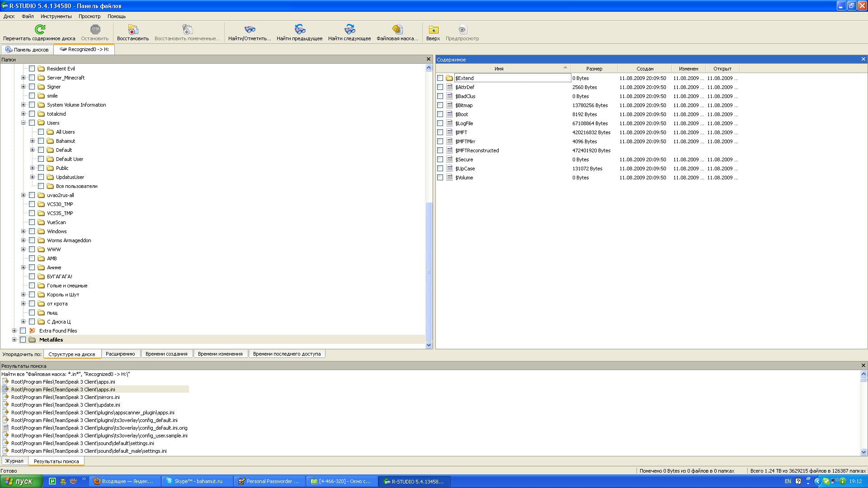The height and width of the screenshot is (488, 868).
Task: Click the reread disk contents icon
Action: coord(40,29)
